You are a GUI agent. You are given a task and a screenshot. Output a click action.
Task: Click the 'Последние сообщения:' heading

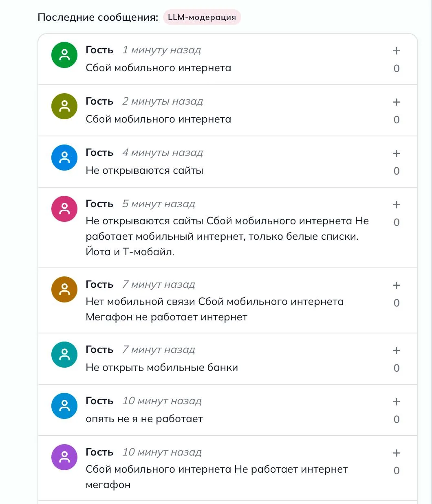click(x=98, y=18)
